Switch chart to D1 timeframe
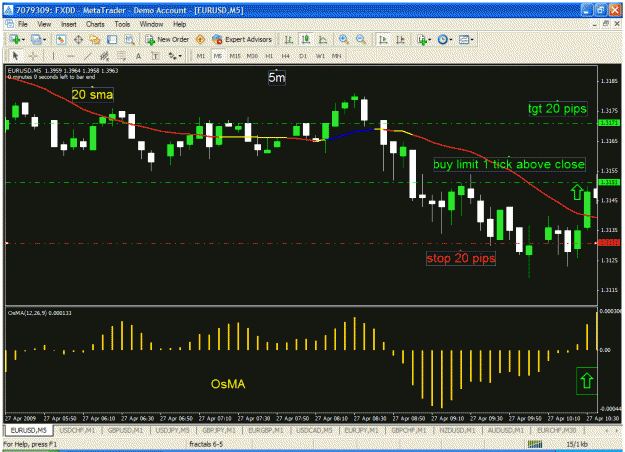Screen dimensions: 625x452 point(303,56)
